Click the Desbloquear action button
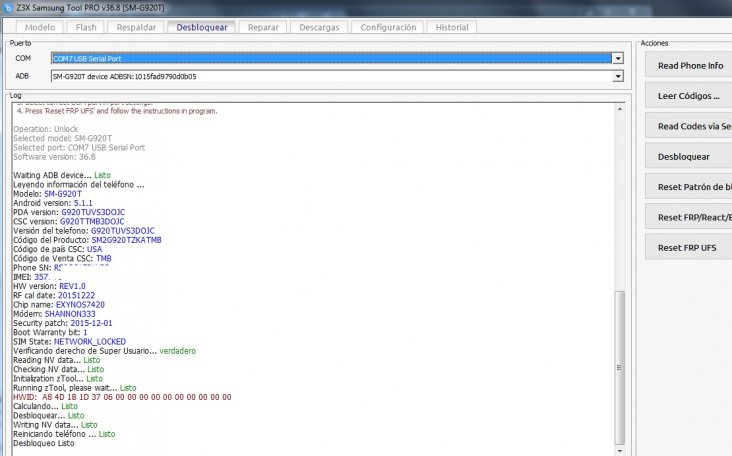 689,156
